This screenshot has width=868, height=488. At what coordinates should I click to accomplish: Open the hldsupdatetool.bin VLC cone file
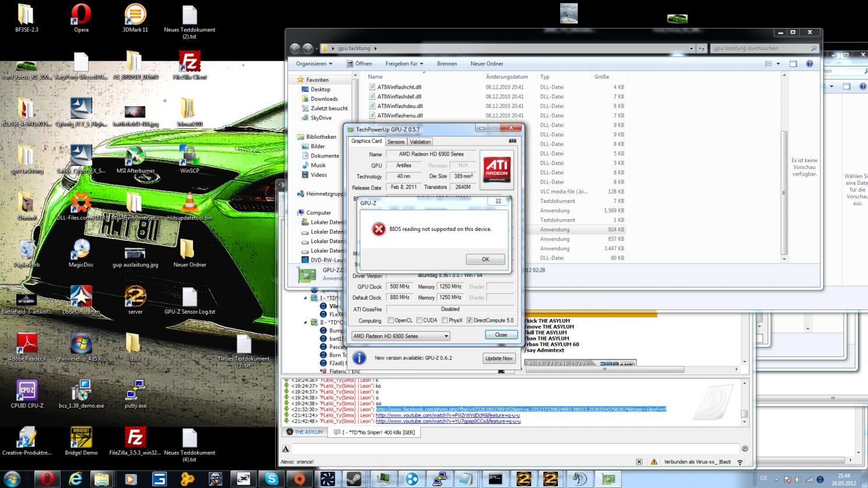point(189,206)
